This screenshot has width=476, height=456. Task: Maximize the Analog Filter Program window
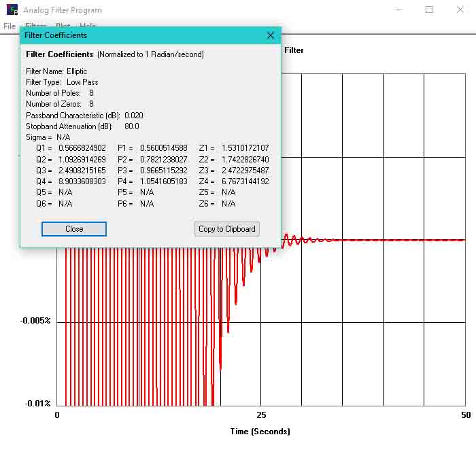(429, 10)
